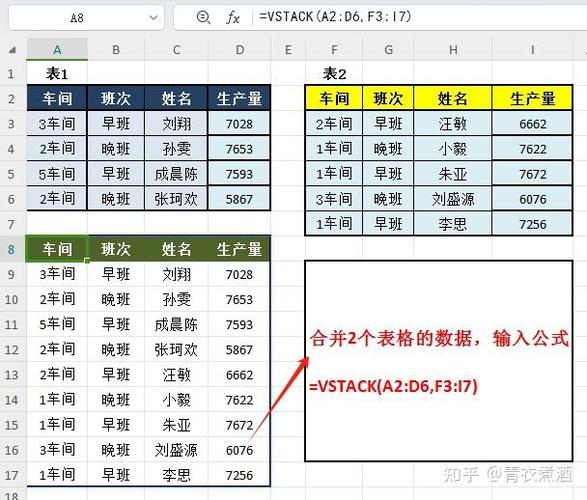Viewport: 587px width, 500px height.
Task: Select column A header
Action: click(x=57, y=49)
